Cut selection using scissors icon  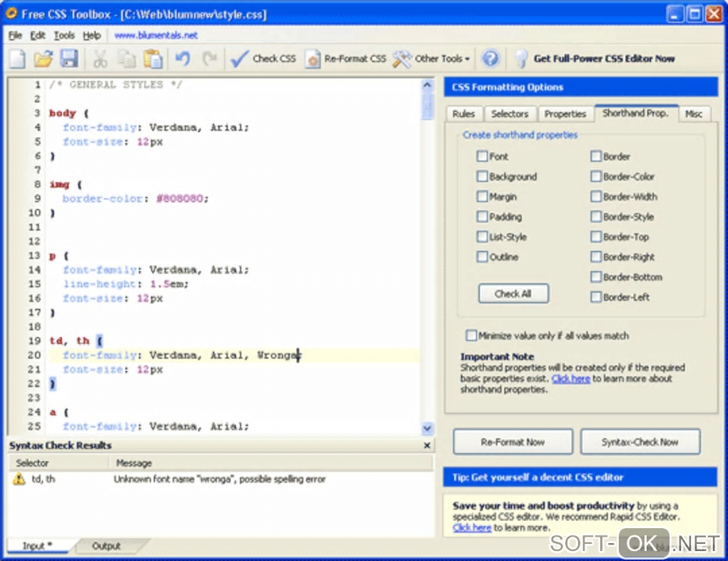point(101,59)
